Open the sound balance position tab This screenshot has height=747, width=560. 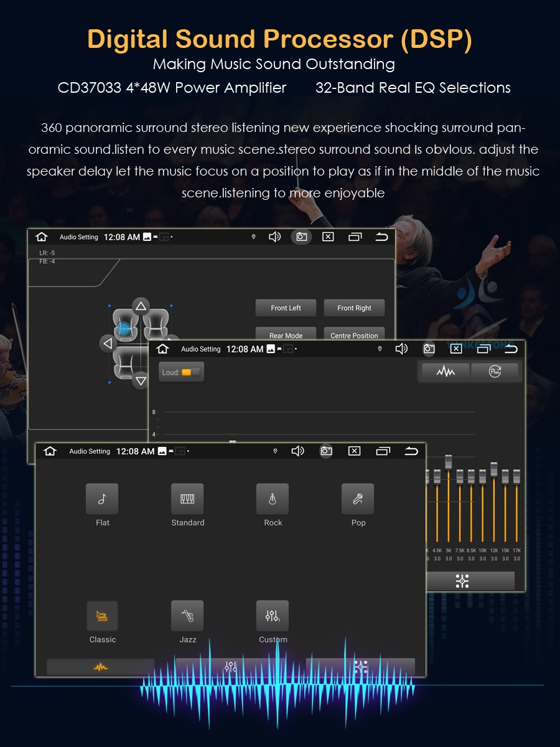point(361,667)
